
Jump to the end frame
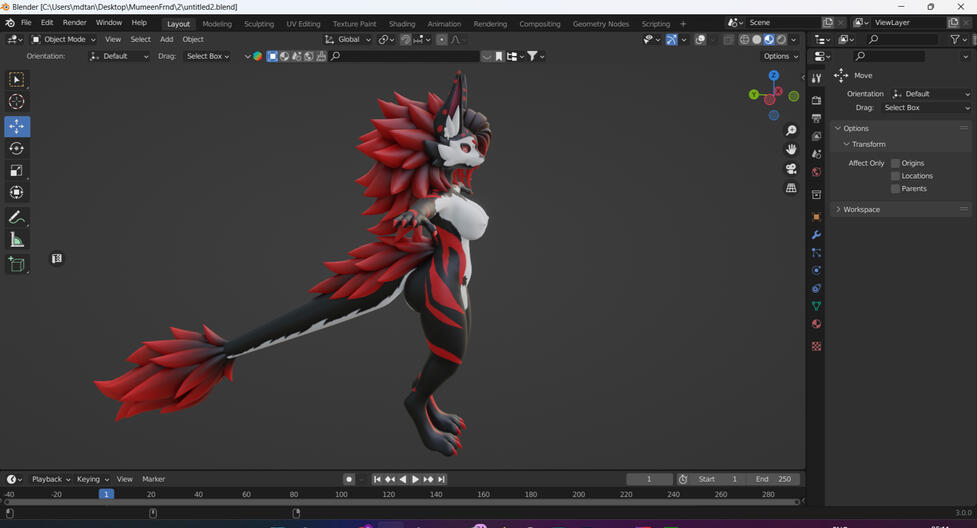pyautogui.click(x=442, y=479)
